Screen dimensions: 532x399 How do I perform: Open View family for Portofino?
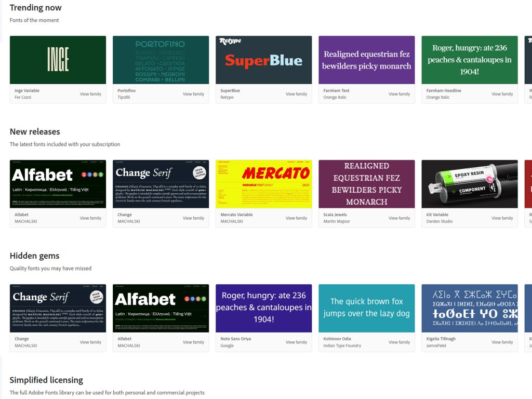pos(192,94)
